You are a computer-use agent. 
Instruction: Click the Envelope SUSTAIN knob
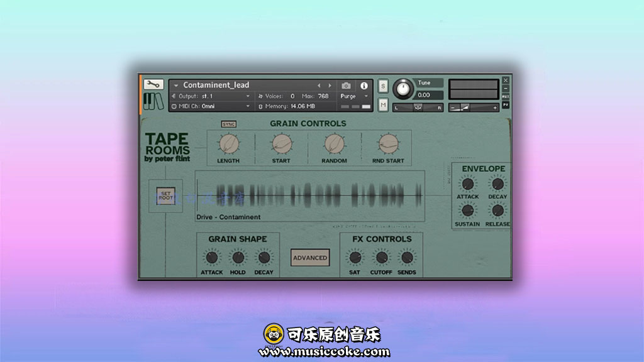coord(468,211)
